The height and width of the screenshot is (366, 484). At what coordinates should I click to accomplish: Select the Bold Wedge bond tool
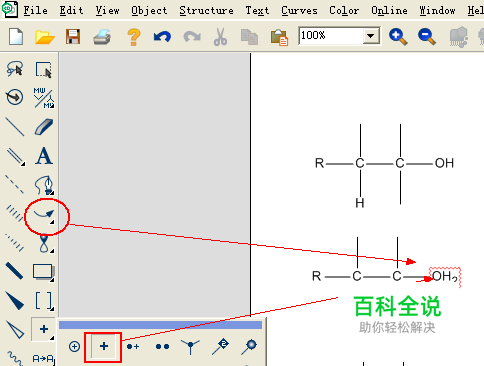point(15,300)
